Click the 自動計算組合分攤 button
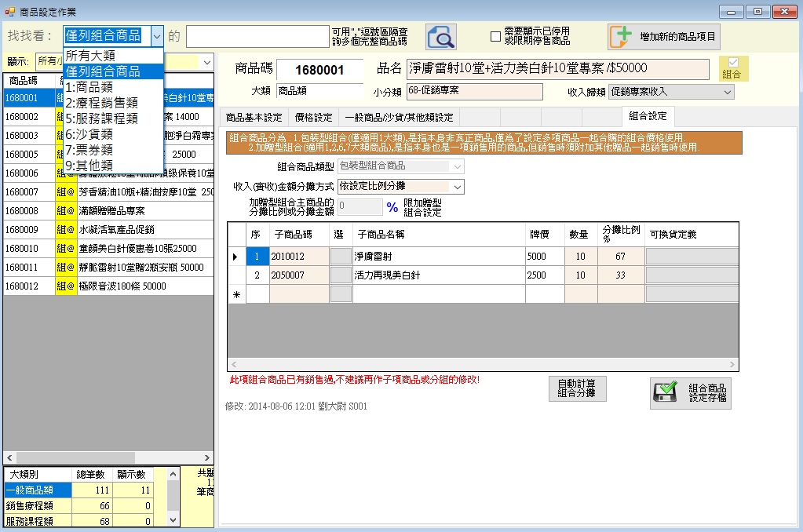The height and width of the screenshot is (532, 803). (x=577, y=388)
